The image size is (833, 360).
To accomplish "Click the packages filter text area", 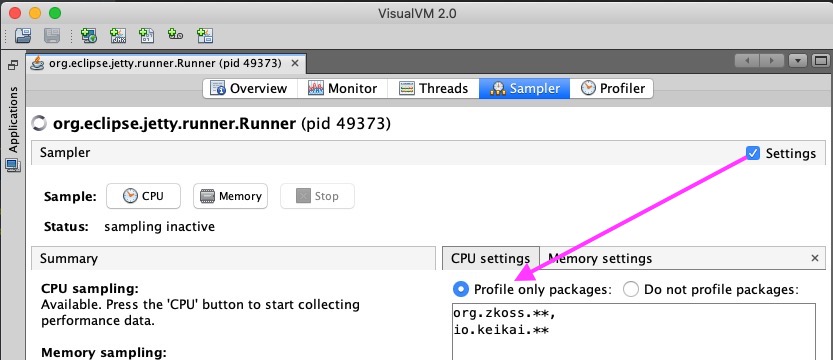I will pos(634,332).
